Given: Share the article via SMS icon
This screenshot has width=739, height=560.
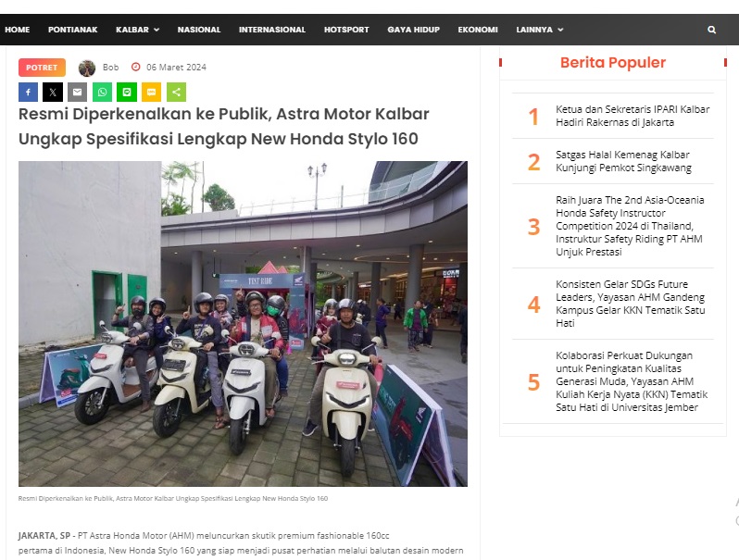Looking at the screenshot, I should click(151, 93).
